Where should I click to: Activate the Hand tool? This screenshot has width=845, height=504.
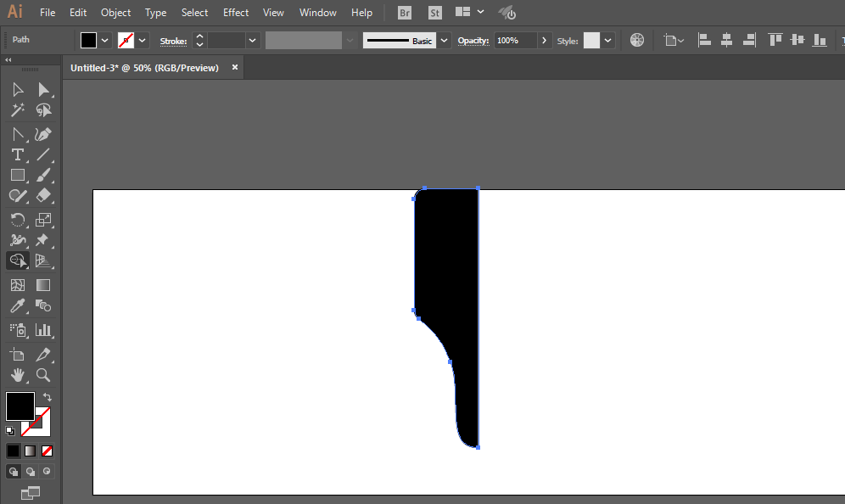18,375
